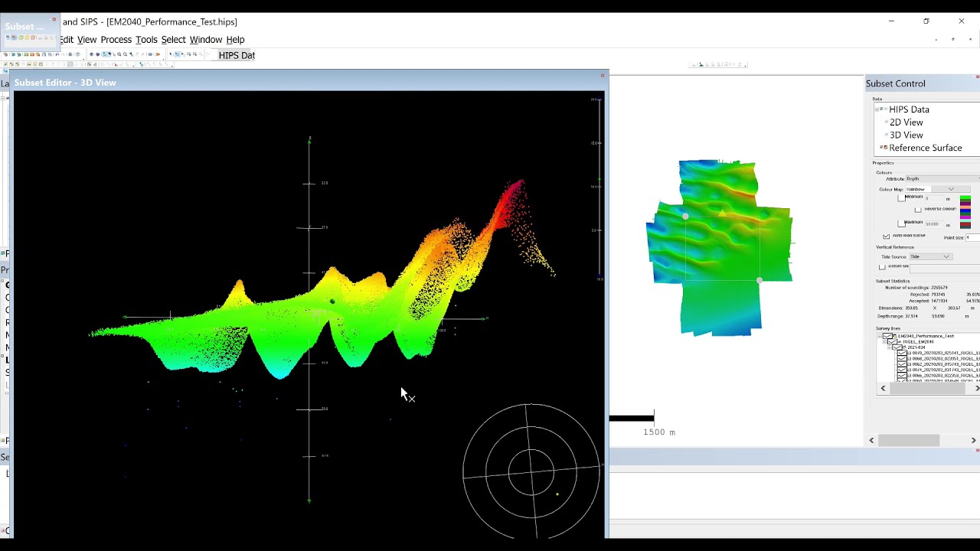Screen dimensions: 980x551
Task: Enable the Minimum colour range checkbox
Action: tap(901, 197)
